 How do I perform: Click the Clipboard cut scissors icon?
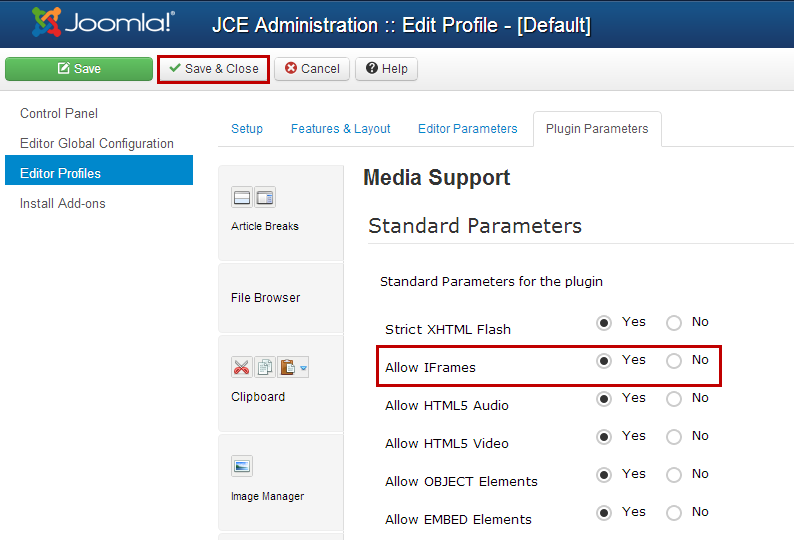click(242, 367)
